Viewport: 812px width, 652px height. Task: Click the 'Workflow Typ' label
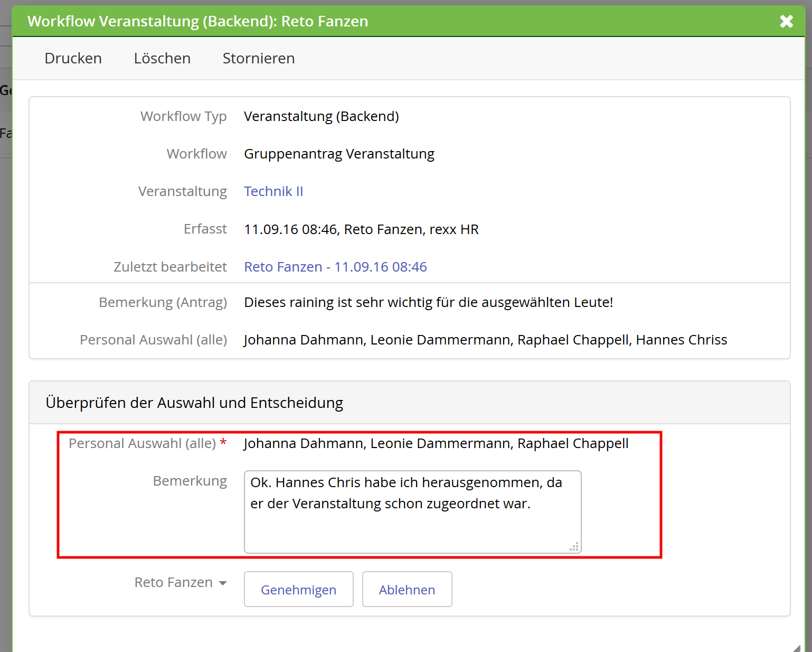coord(184,116)
